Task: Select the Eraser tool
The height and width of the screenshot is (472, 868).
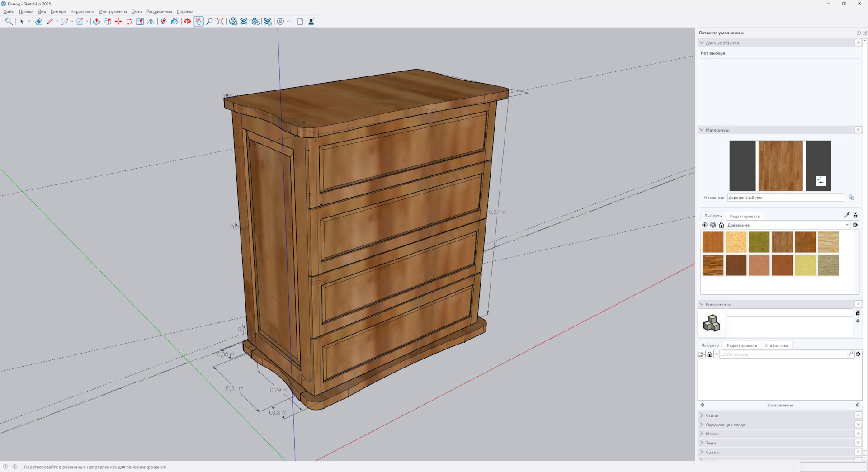Action: [x=39, y=21]
